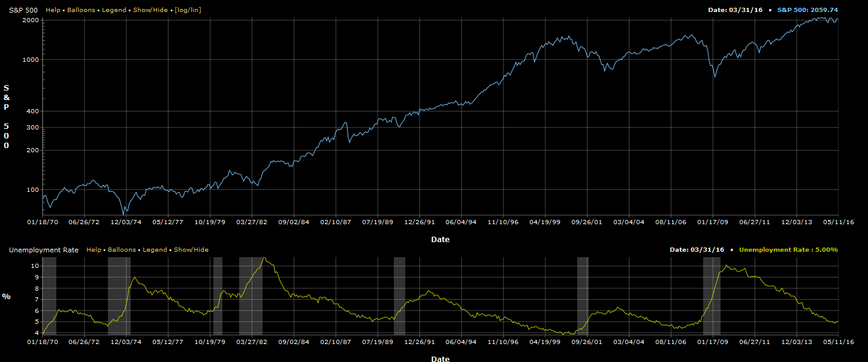Click the 4 y-axis label on Unemployment chart

[37, 333]
